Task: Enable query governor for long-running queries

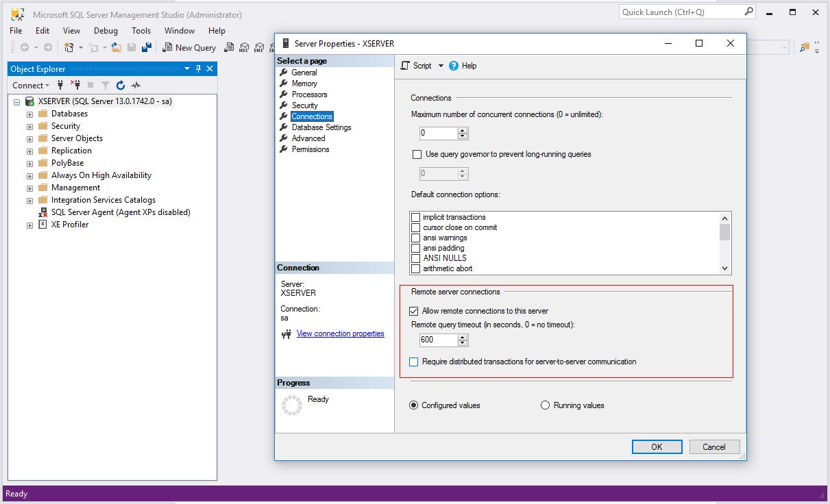Action: coord(417,155)
